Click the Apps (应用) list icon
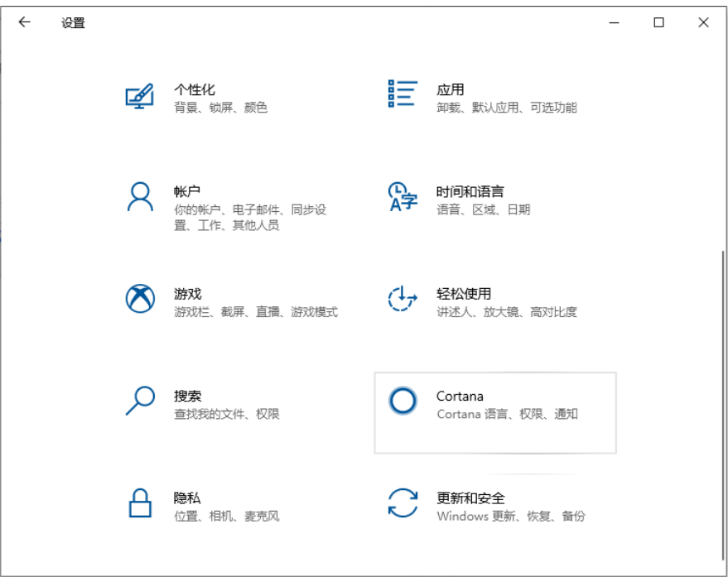Screen dimensions: 728x577 [x=402, y=94]
